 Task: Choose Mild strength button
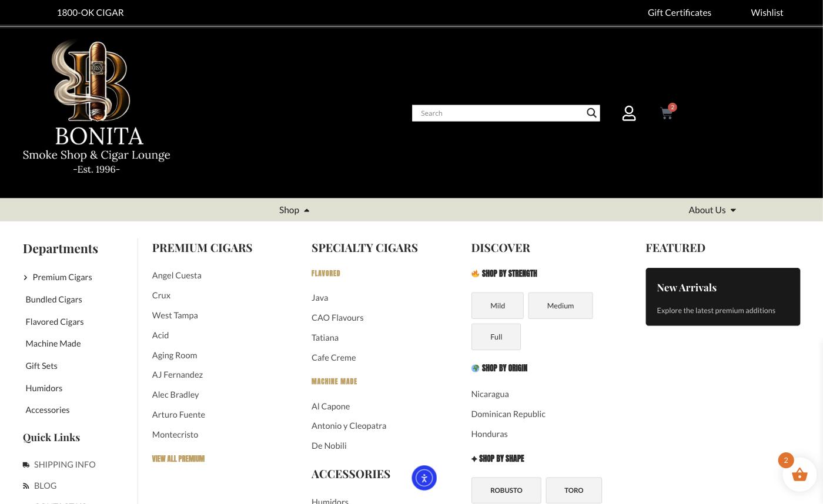coord(497,305)
